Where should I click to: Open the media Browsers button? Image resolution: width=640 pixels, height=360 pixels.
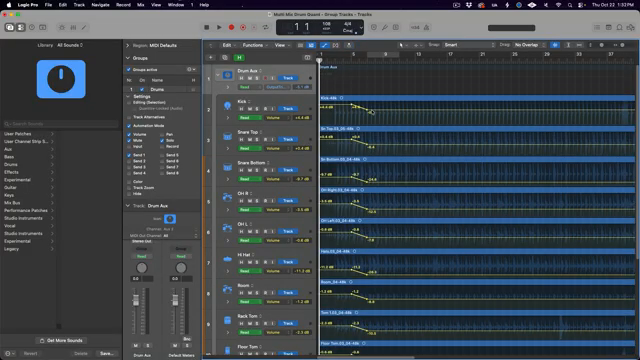tap(631, 27)
